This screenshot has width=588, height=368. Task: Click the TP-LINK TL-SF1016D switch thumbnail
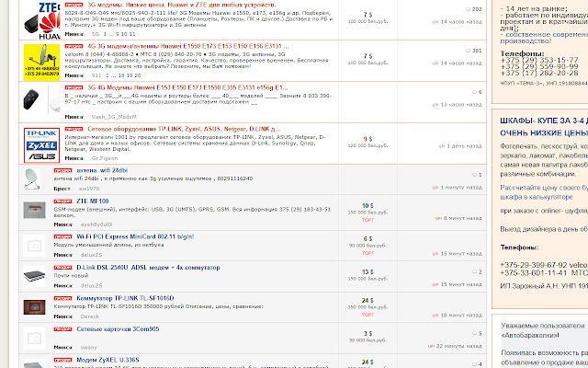click(x=35, y=307)
